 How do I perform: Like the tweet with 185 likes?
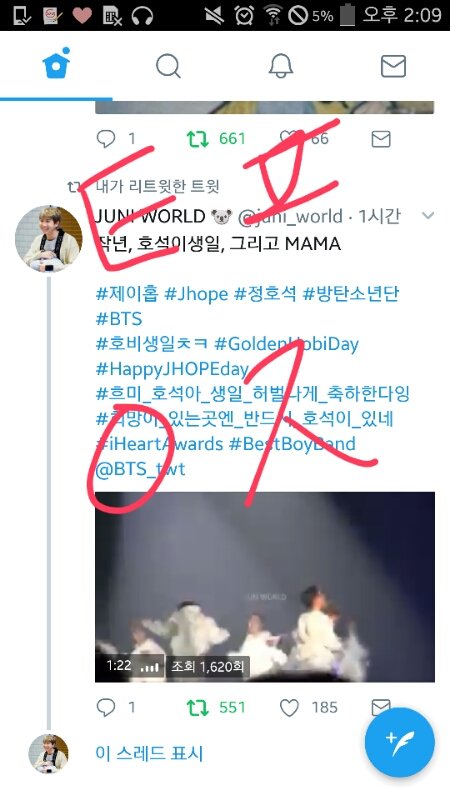pyautogui.click(x=289, y=707)
